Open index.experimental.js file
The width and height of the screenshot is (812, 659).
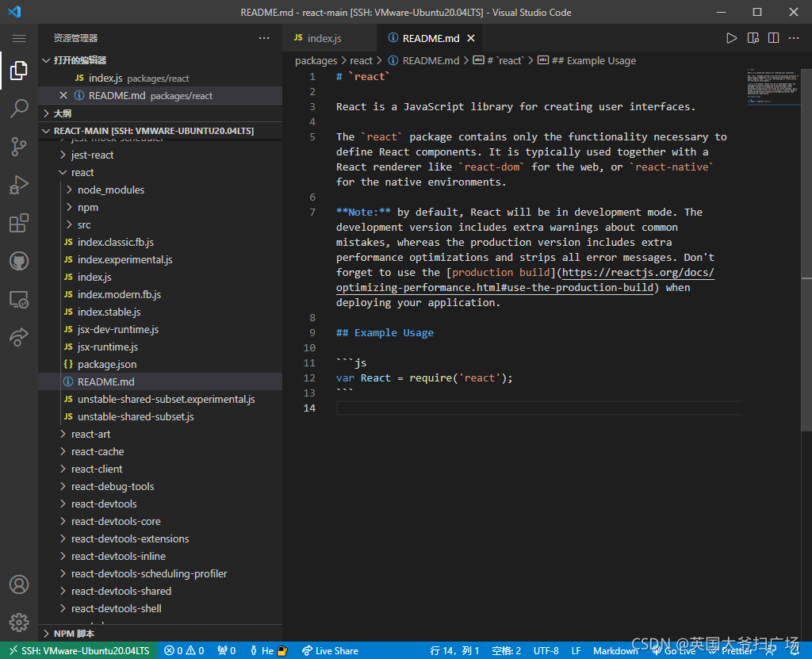point(160,259)
